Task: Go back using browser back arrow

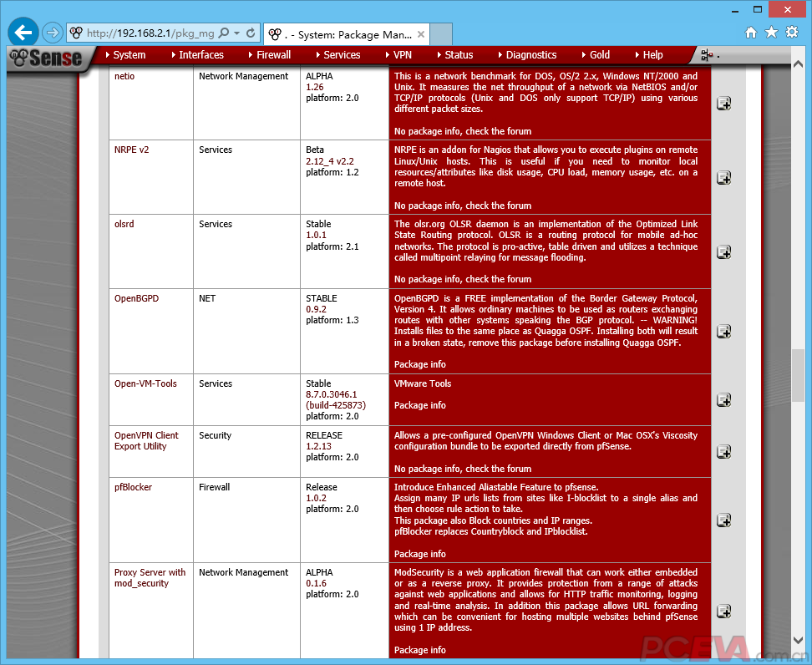Action: (23, 33)
